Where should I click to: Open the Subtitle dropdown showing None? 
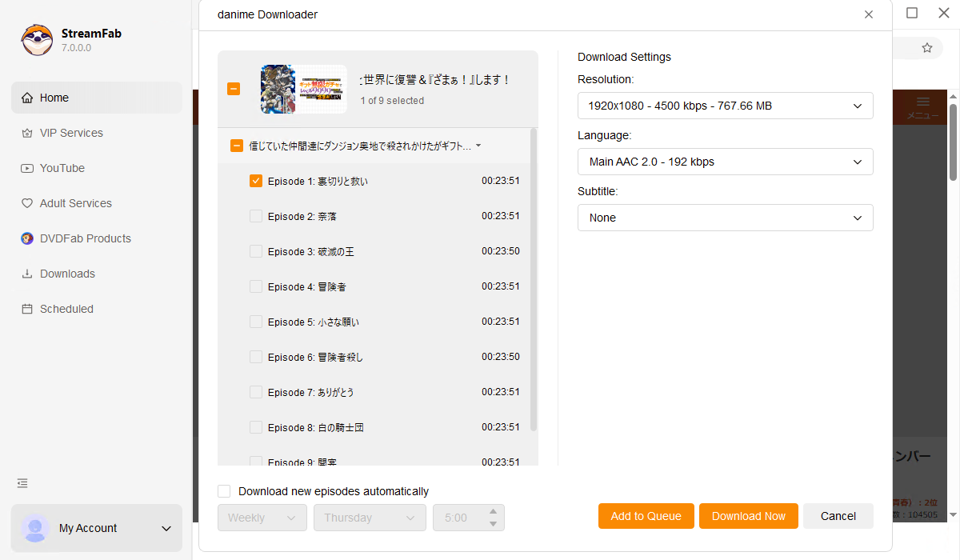click(724, 218)
